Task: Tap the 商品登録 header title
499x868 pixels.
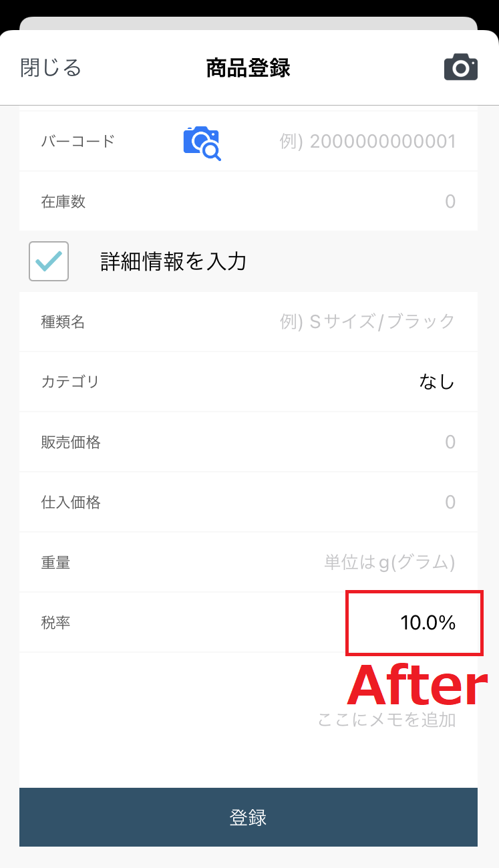Action: (248, 68)
